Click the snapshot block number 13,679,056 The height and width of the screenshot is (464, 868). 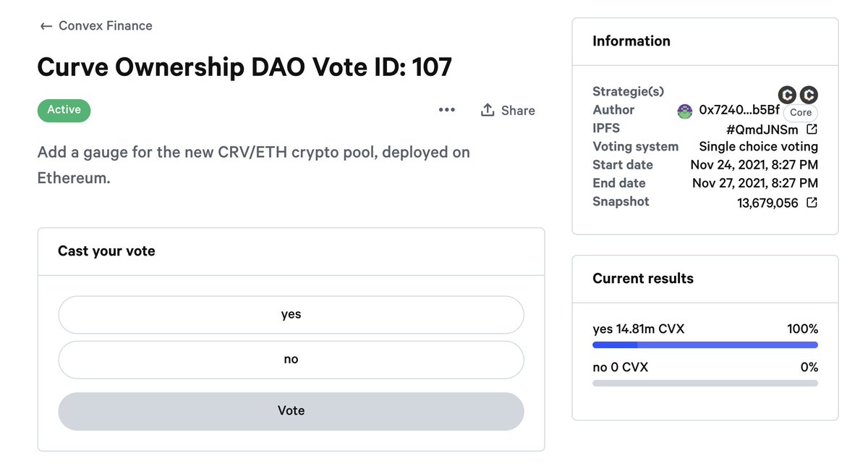[767, 203]
